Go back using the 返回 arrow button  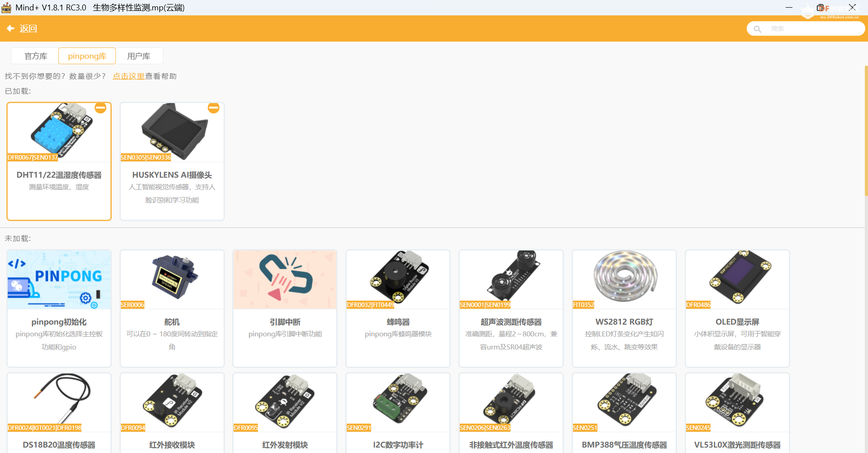(21, 28)
